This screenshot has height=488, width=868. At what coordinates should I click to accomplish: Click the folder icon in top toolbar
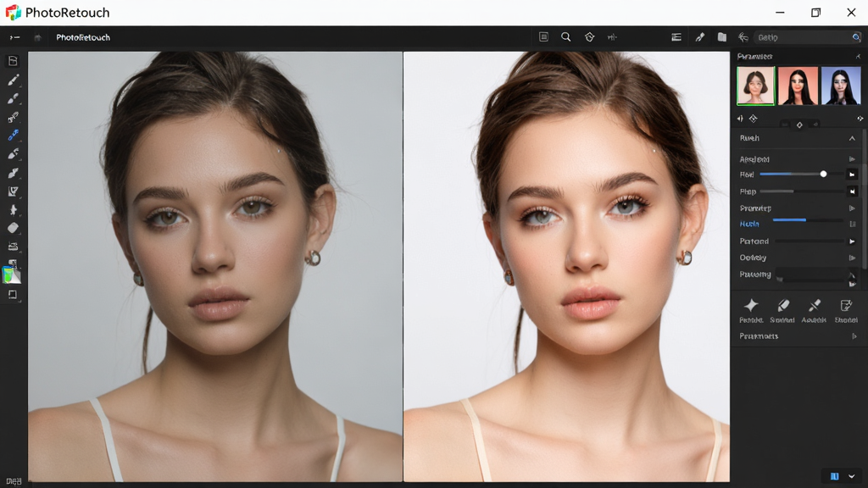tap(722, 37)
